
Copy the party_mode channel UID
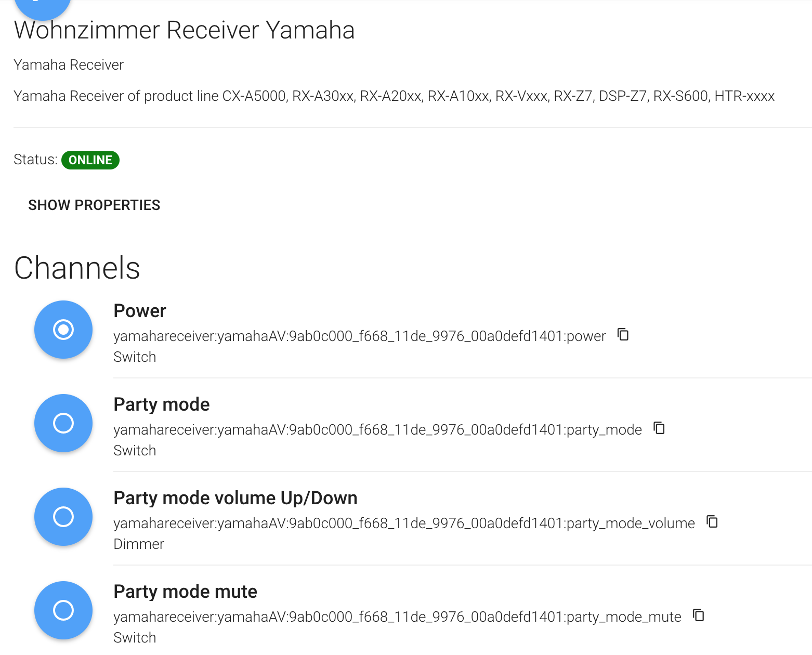coord(659,428)
